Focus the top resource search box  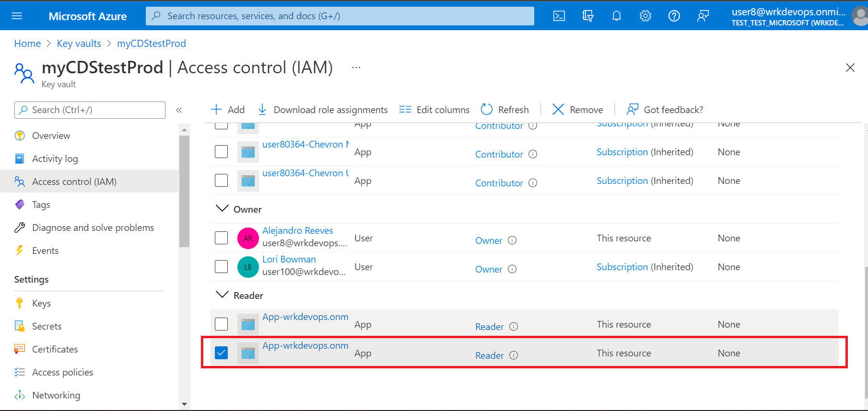pyautogui.click(x=340, y=16)
